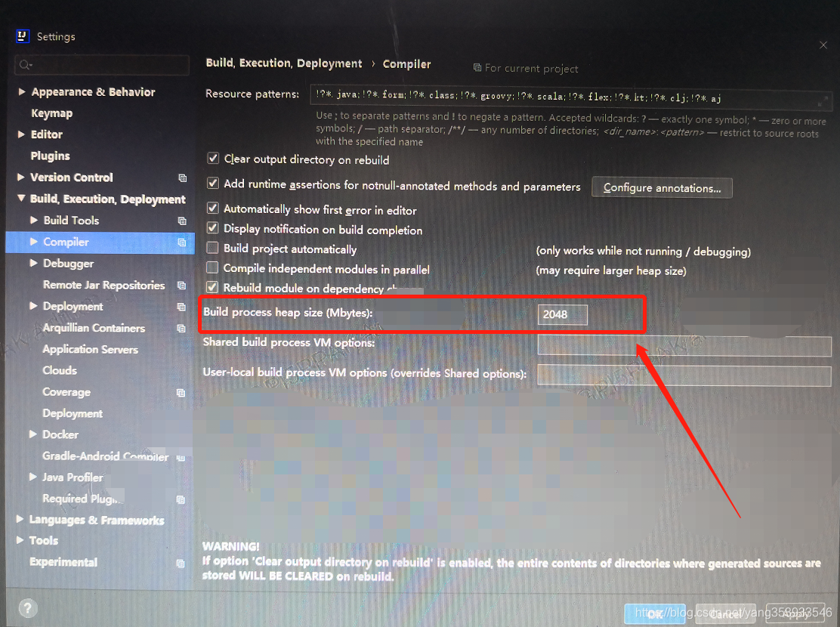Click the Compiler breadcrumb label

(406, 64)
